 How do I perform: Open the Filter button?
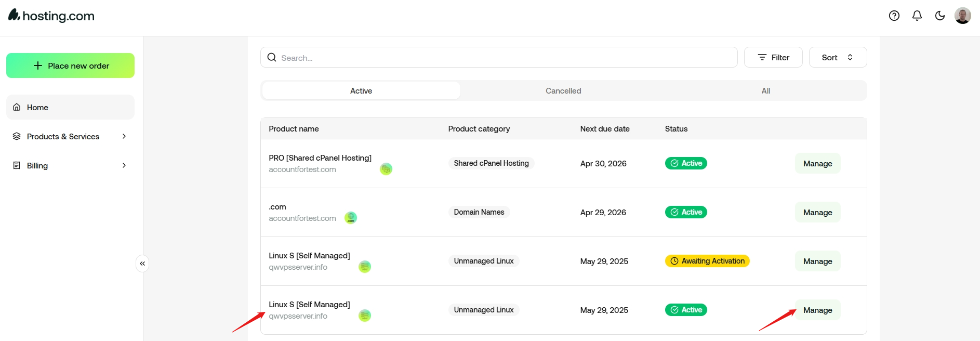click(773, 57)
